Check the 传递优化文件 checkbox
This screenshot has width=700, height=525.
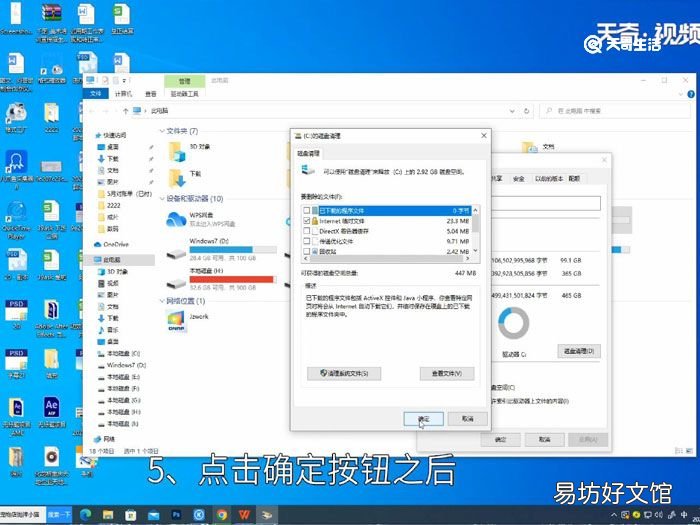[x=307, y=242]
